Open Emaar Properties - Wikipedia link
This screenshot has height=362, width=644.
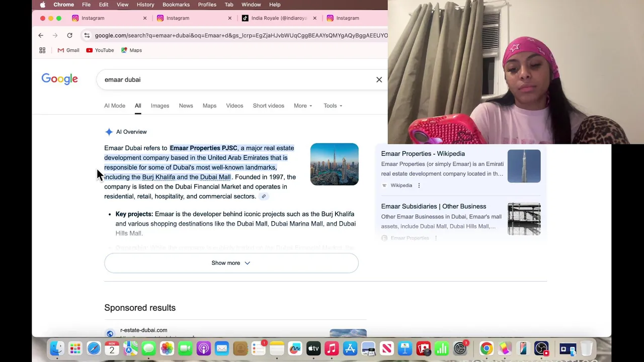423,154
